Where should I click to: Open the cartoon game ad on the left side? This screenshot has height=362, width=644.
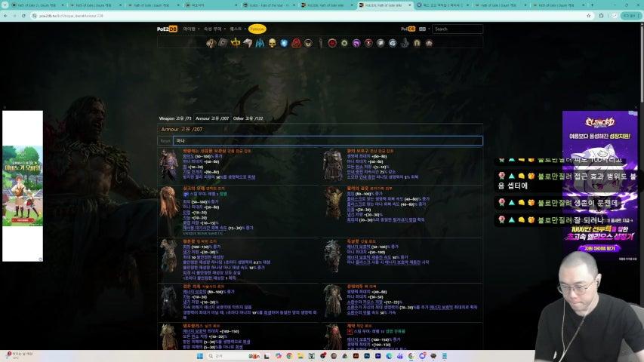point(23,186)
